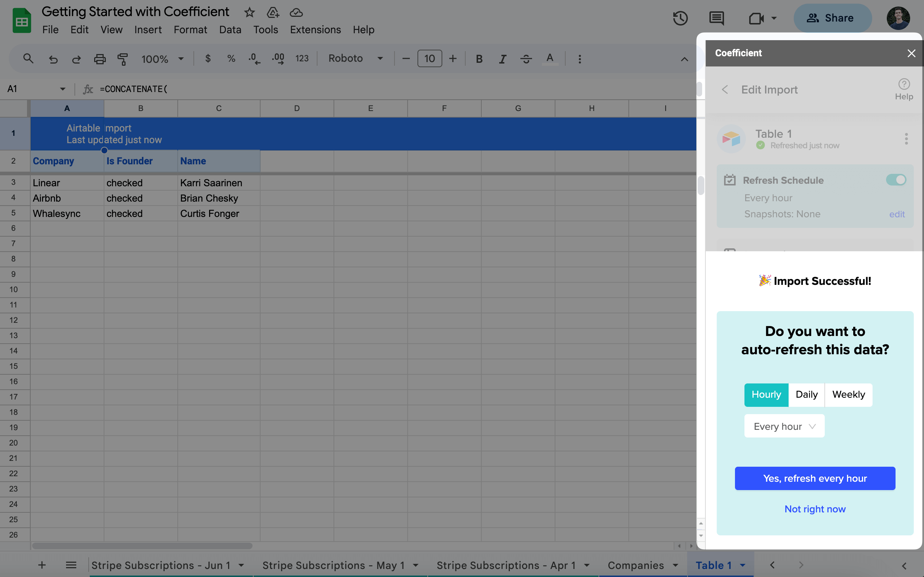Viewport: 924px width, 577px height.
Task: Open the Name Box dropdown arrow
Action: tap(62, 89)
